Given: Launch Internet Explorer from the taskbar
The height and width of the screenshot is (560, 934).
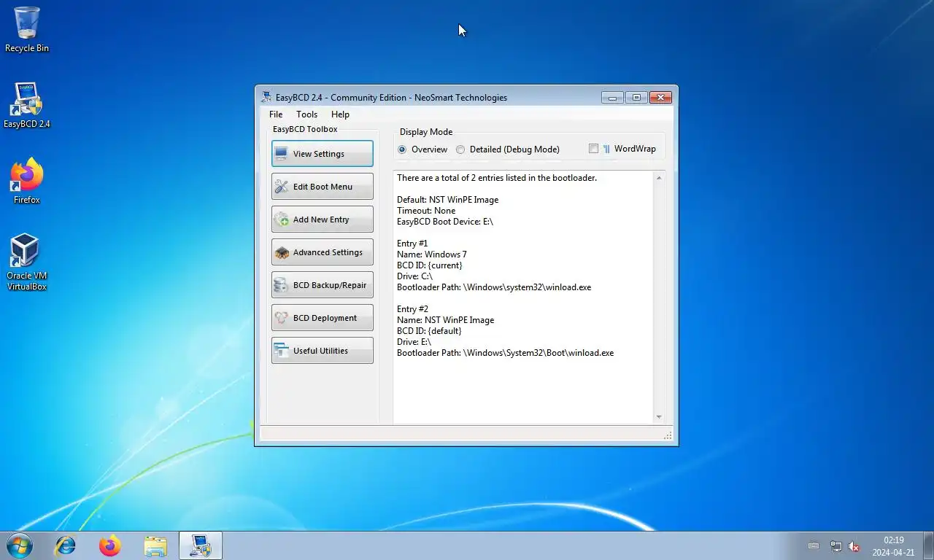Looking at the screenshot, I should click(66, 545).
